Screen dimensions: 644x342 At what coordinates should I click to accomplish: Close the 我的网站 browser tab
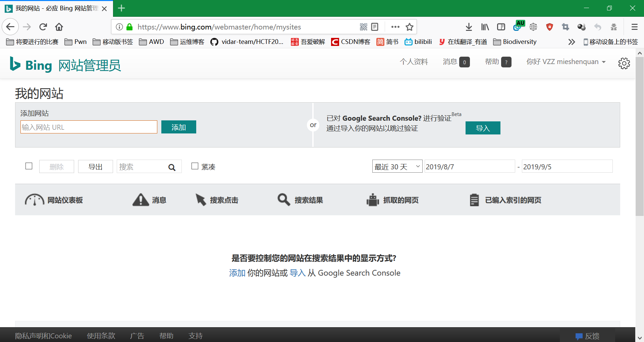click(x=104, y=9)
